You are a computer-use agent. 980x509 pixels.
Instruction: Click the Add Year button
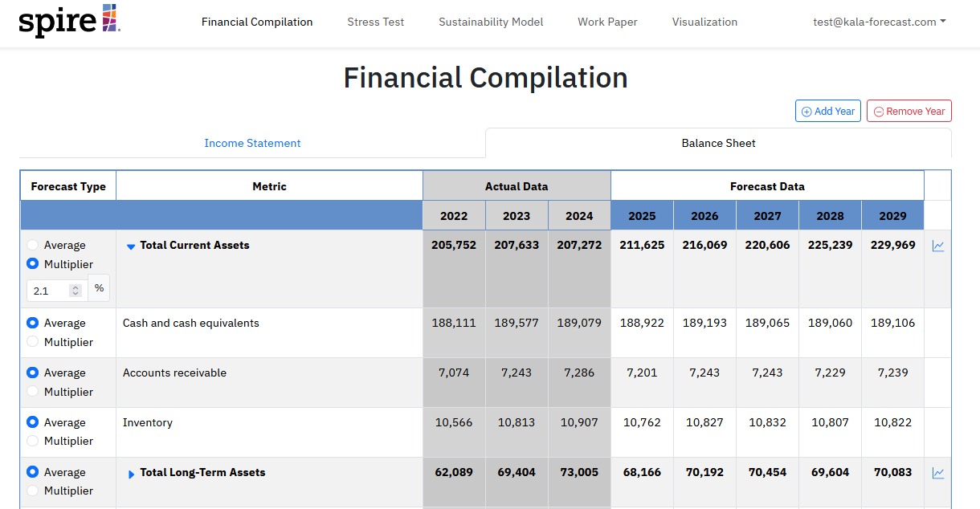(x=828, y=111)
